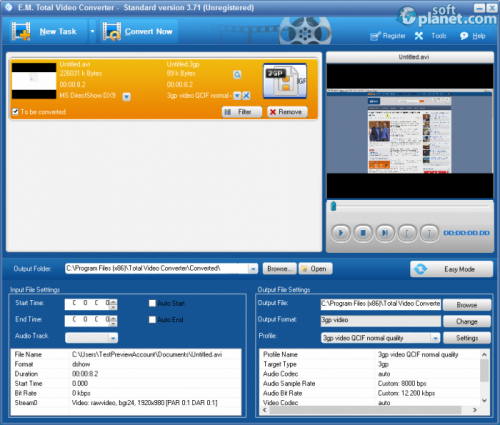
Task: Click the magnifier preview icon beside Untitled.3gp
Action: point(237,75)
